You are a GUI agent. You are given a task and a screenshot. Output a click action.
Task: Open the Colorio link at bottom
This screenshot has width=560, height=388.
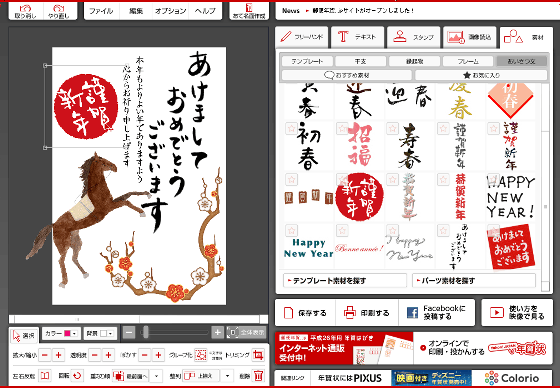click(x=512, y=378)
